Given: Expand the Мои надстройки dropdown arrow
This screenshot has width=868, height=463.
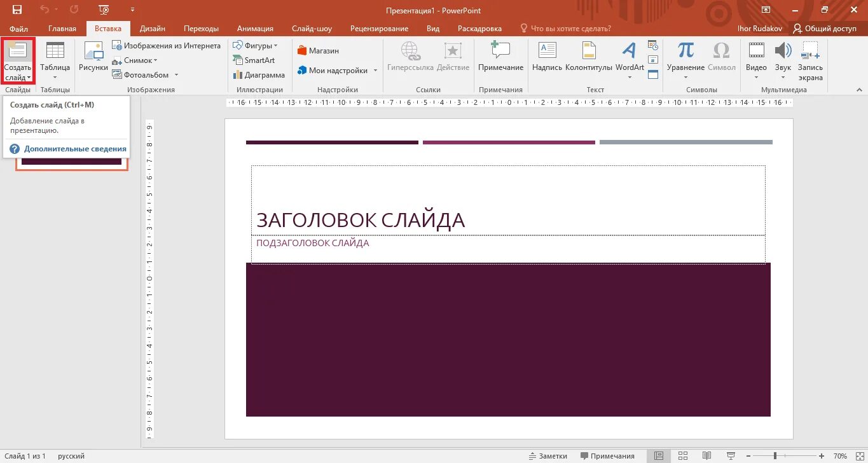Looking at the screenshot, I should [375, 71].
